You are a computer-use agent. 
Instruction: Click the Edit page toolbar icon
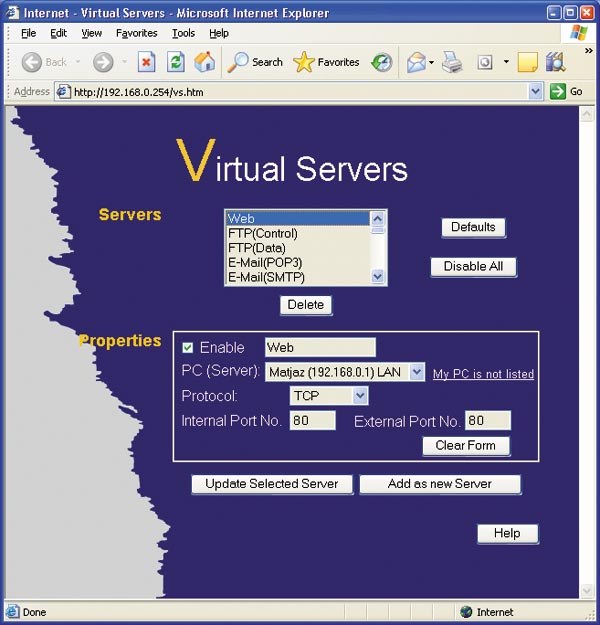point(485,63)
